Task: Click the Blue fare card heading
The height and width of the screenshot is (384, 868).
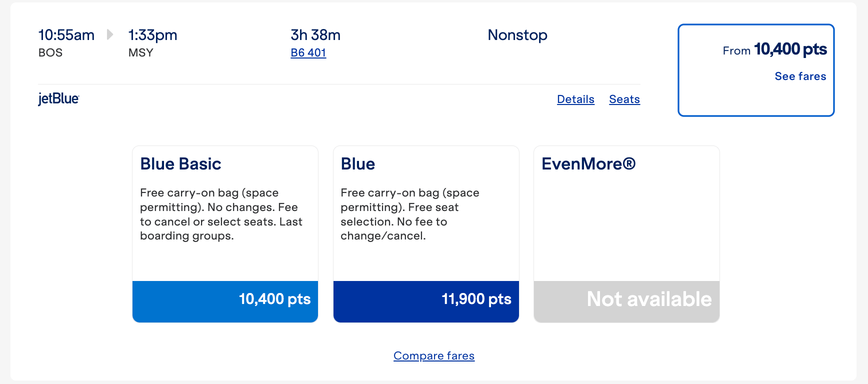Action: [x=357, y=163]
